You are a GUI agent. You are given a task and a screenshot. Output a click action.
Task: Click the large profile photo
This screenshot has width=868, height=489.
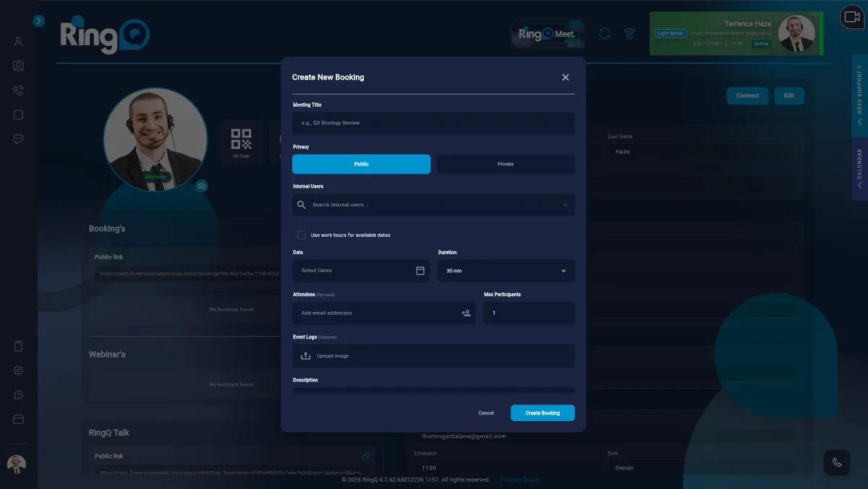(x=155, y=140)
